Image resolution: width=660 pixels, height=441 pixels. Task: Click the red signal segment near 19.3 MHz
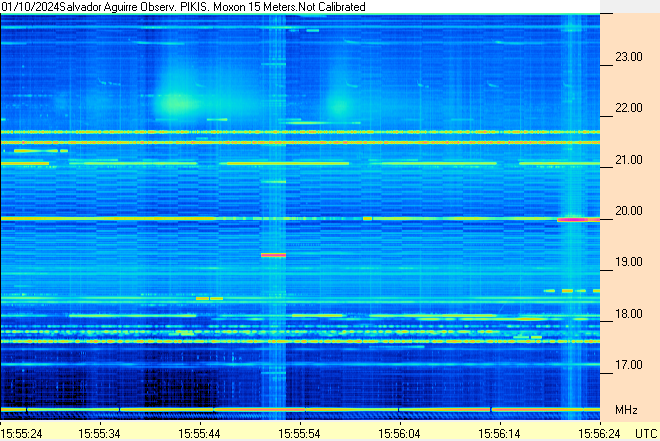click(273, 255)
